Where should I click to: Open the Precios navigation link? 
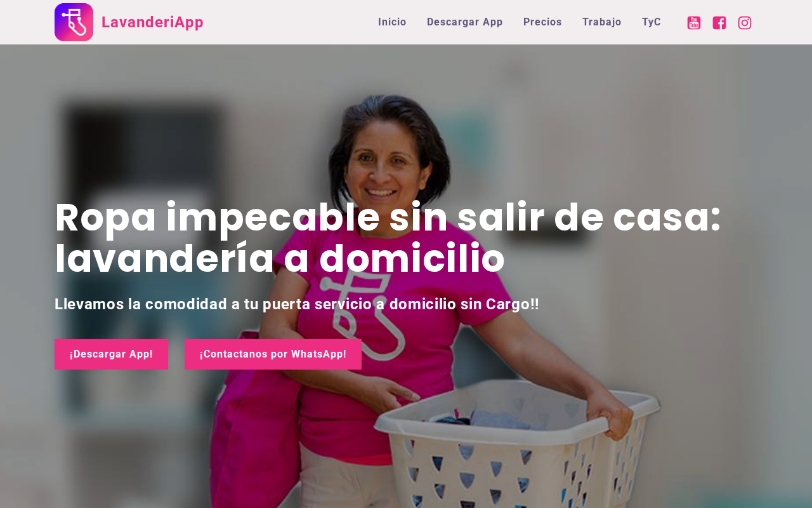[x=542, y=22]
